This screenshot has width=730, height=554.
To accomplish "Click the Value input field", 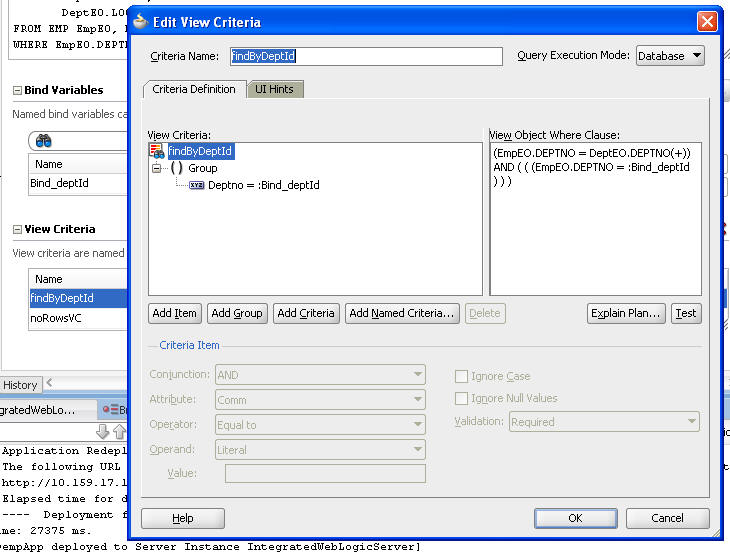I will (x=325, y=473).
